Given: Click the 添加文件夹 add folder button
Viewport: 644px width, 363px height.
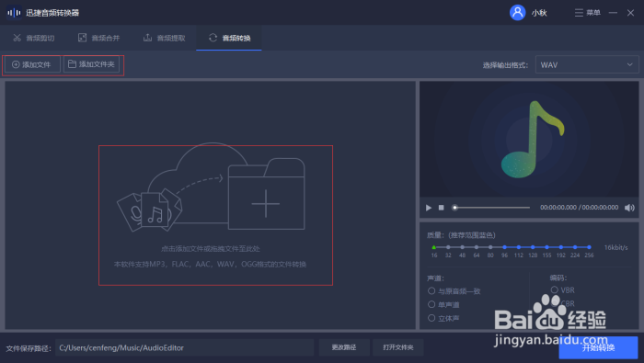Looking at the screenshot, I should coord(92,64).
